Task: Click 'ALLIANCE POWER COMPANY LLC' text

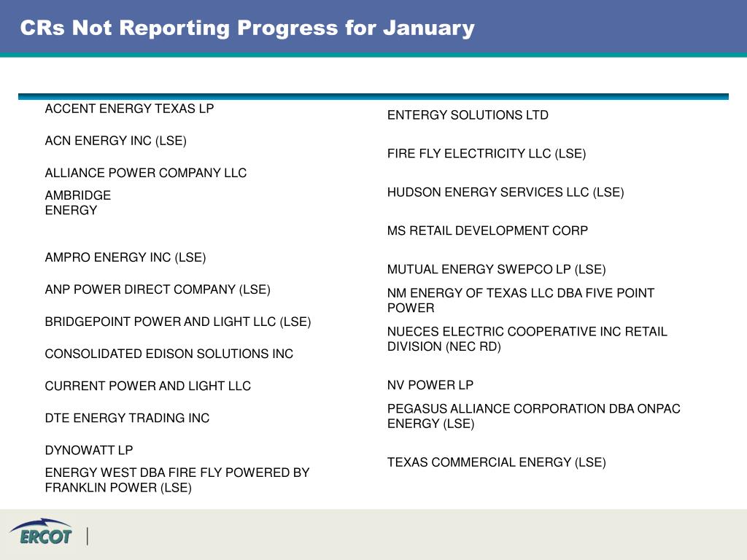Action: [146, 173]
